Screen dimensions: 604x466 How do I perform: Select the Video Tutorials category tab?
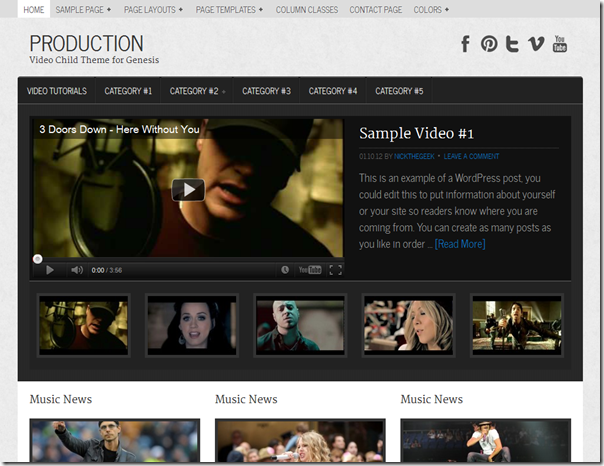(57, 91)
